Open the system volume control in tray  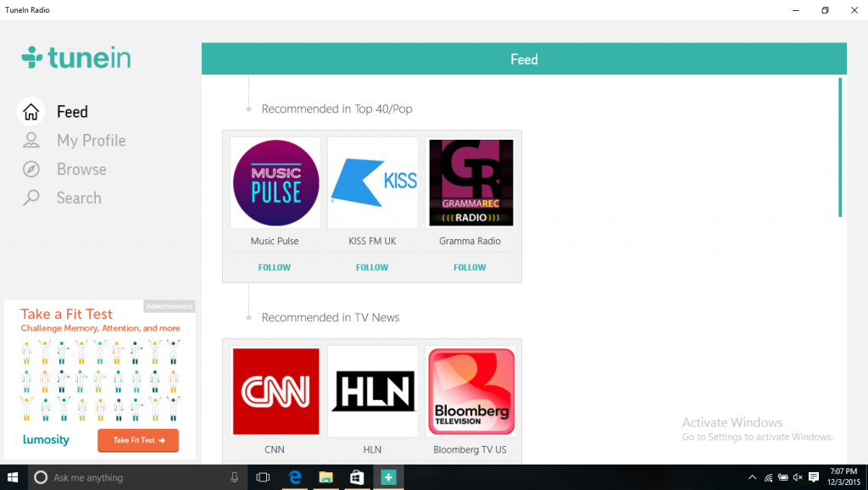[797, 477]
